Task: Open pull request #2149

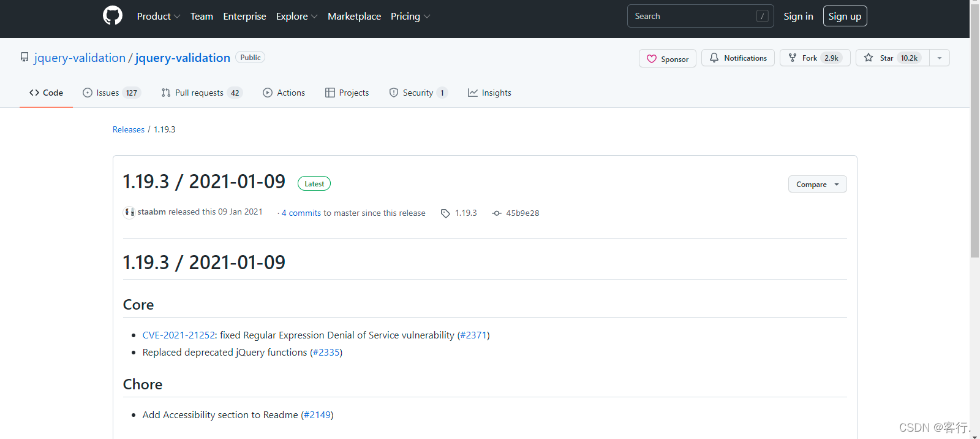Action: click(x=317, y=414)
